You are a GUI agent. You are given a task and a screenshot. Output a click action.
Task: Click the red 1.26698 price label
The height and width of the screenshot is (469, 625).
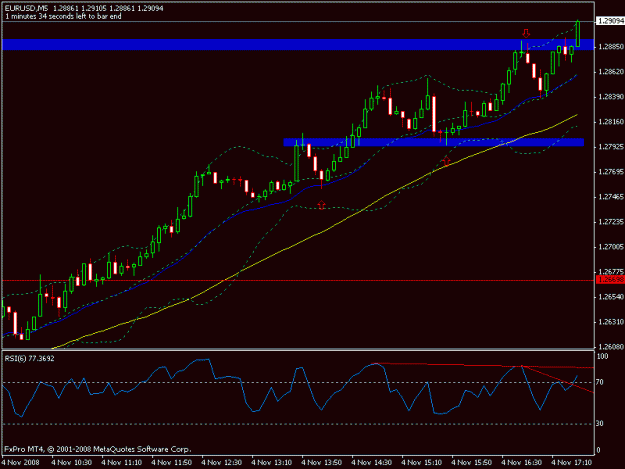point(610,280)
